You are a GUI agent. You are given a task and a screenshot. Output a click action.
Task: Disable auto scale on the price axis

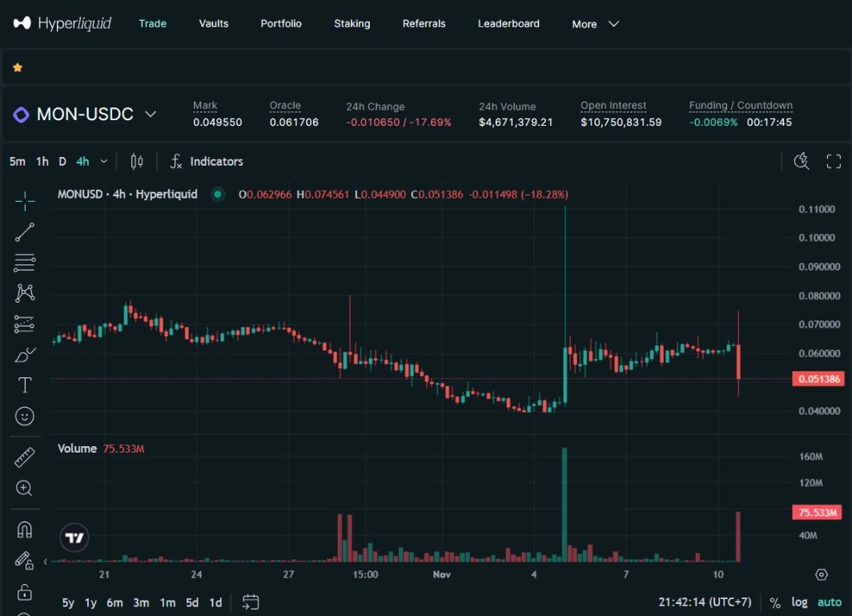(829, 602)
